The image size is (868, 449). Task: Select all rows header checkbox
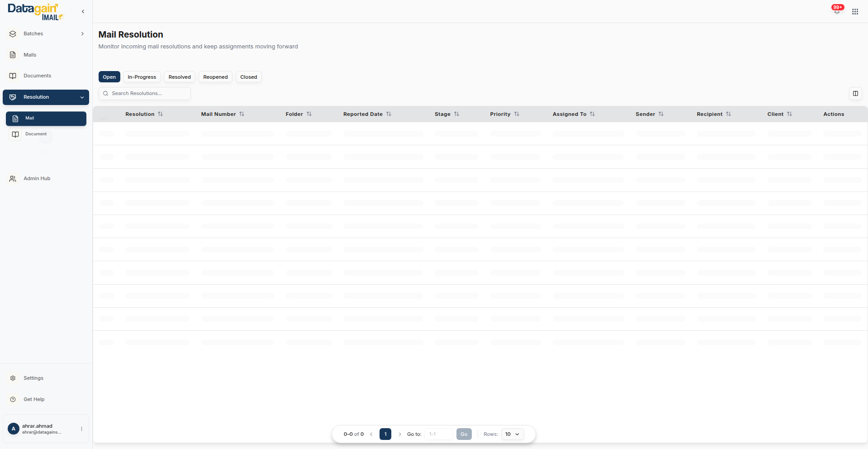[103, 115]
